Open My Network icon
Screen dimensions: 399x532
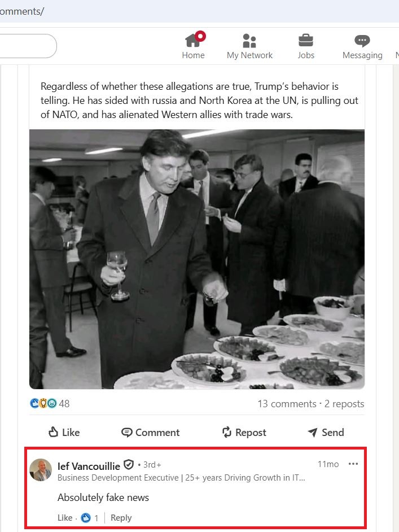click(x=249, y=41)
